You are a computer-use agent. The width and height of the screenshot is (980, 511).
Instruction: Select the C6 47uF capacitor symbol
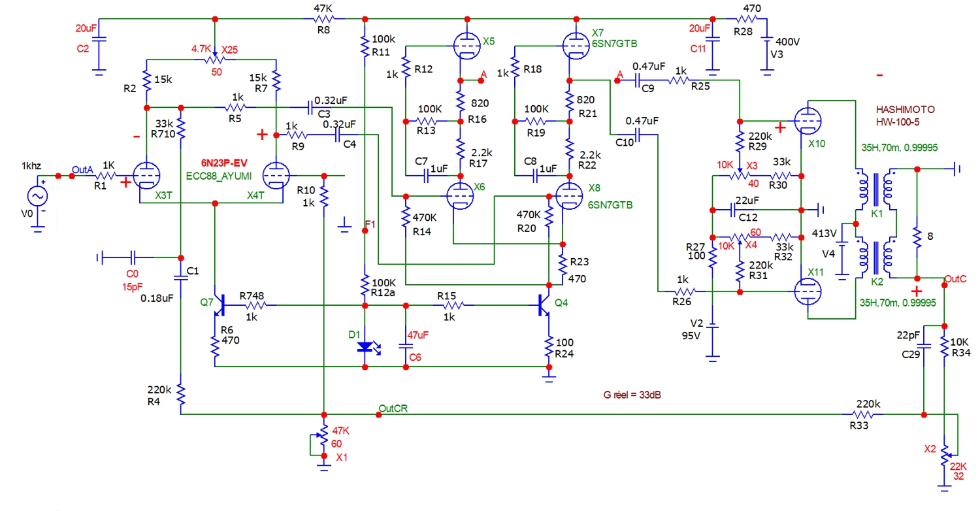pos(406,346)
